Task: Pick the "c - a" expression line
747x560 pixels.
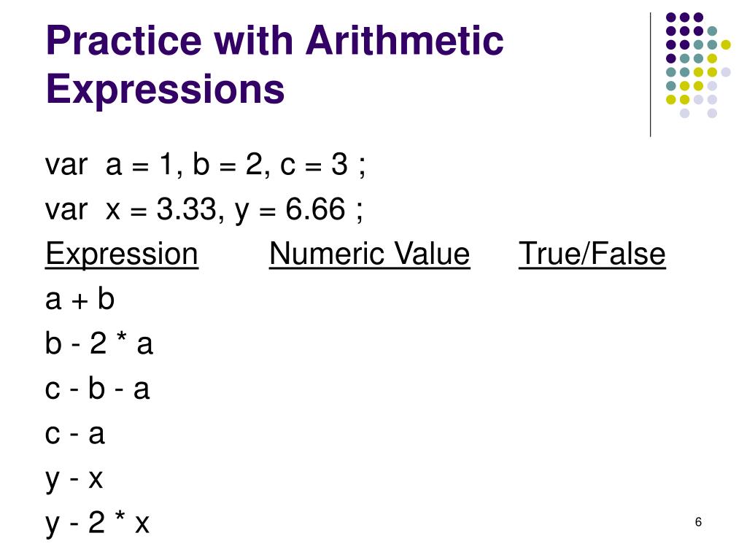Action: click(75, 435)
